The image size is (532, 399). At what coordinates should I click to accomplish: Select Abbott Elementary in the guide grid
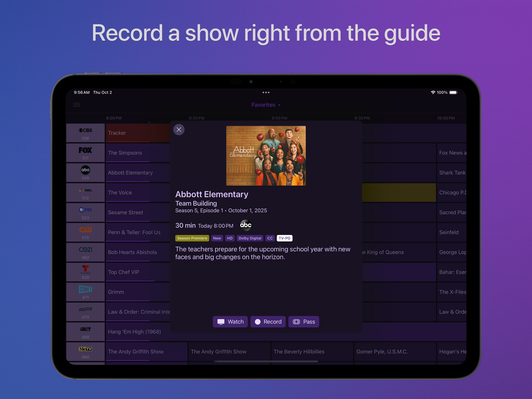(x=138, y=173)
